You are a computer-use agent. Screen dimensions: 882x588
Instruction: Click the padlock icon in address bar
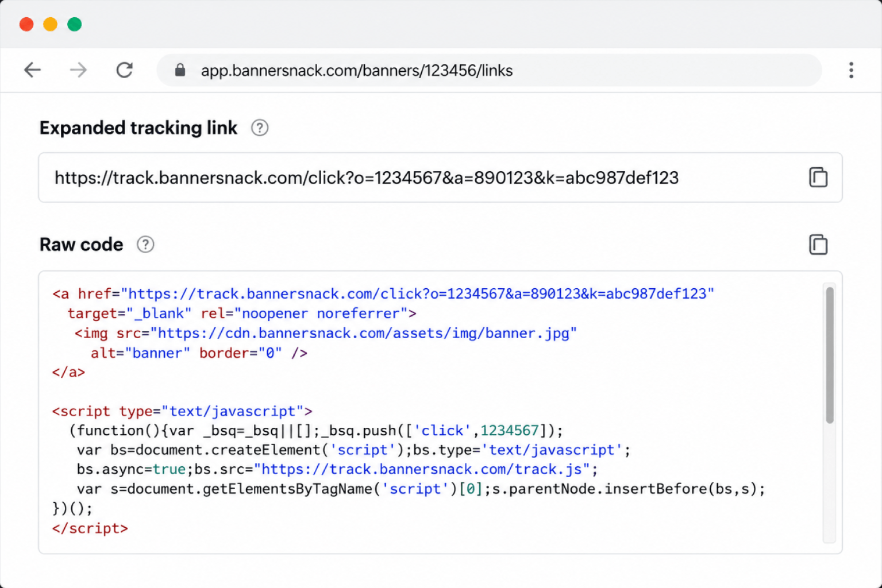tap(180, 70)
